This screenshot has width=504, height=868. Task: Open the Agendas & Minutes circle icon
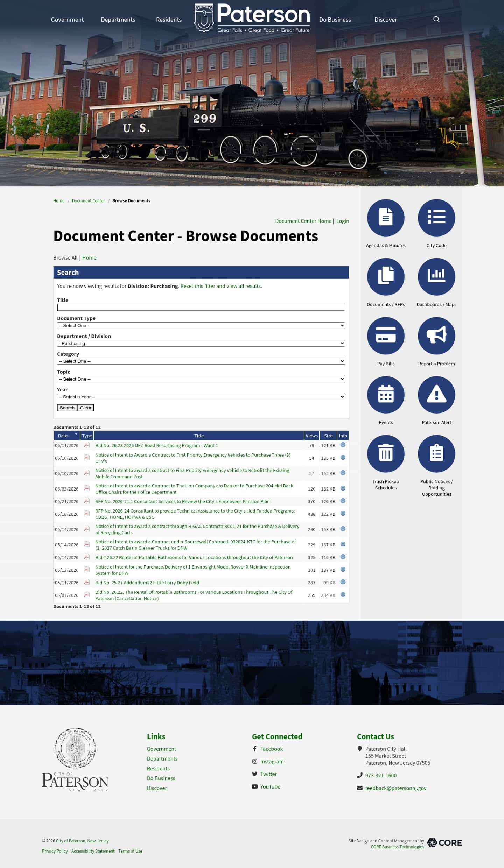[386, 218]
